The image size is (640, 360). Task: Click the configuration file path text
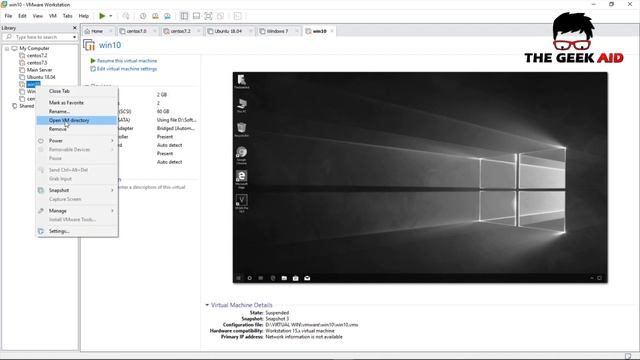point(312,325)
